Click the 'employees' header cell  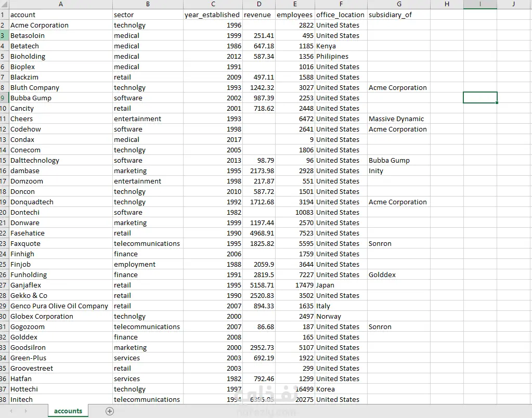click(295, 15)
